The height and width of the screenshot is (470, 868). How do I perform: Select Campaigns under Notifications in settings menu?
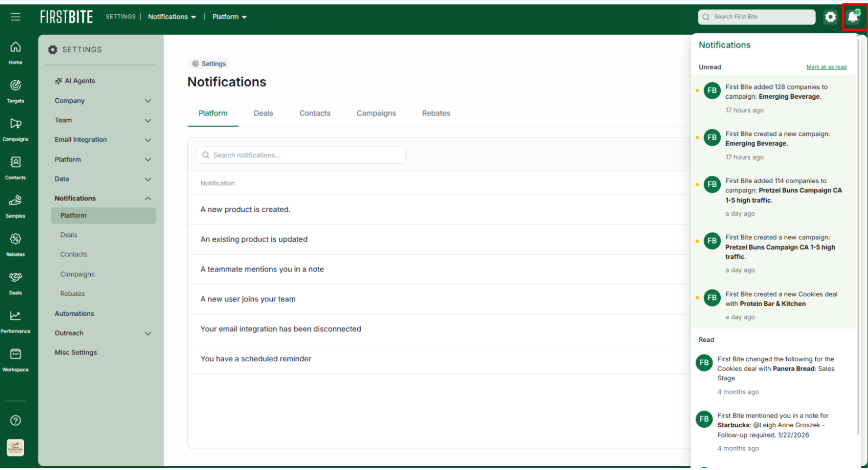tap(77, 274)
